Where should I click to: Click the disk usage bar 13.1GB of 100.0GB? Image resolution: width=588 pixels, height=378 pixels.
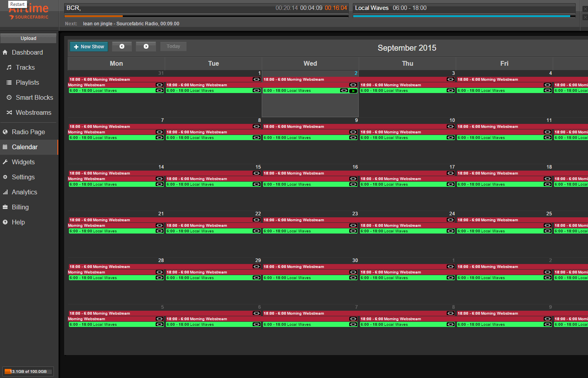(x=28, y=372)
